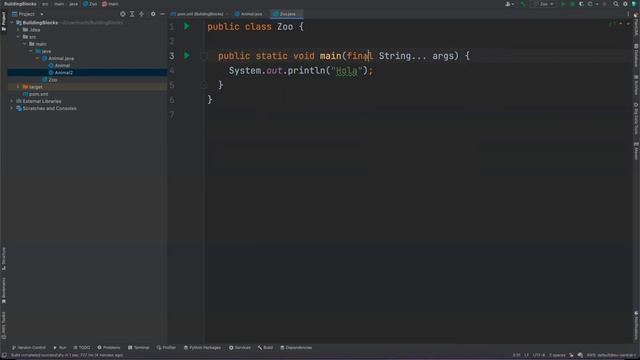Select Animal2 class in project tree
The image size is (640, 360).
tap(64, 73)
